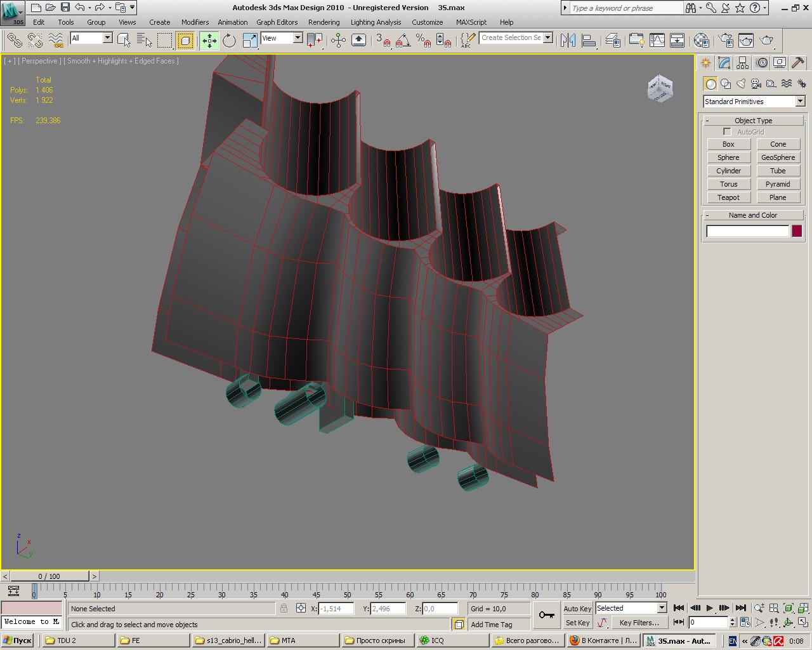Open the Curve Editor
This screenshot has height=650, width=812.
(657, 41)
